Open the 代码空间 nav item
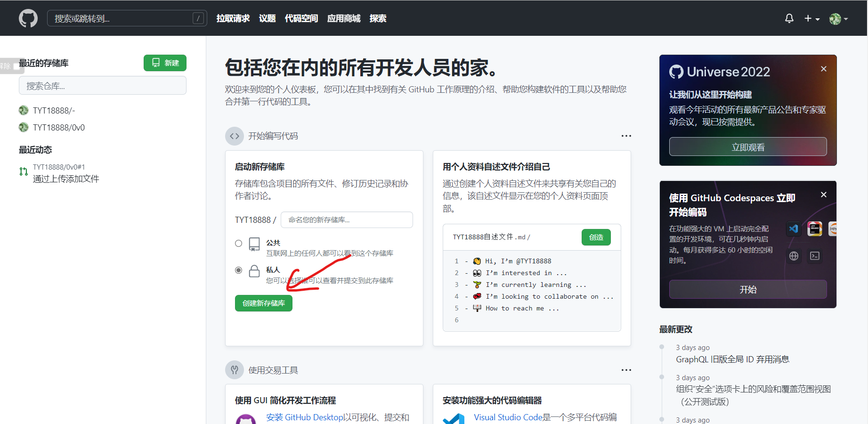 tap(301, 18)
